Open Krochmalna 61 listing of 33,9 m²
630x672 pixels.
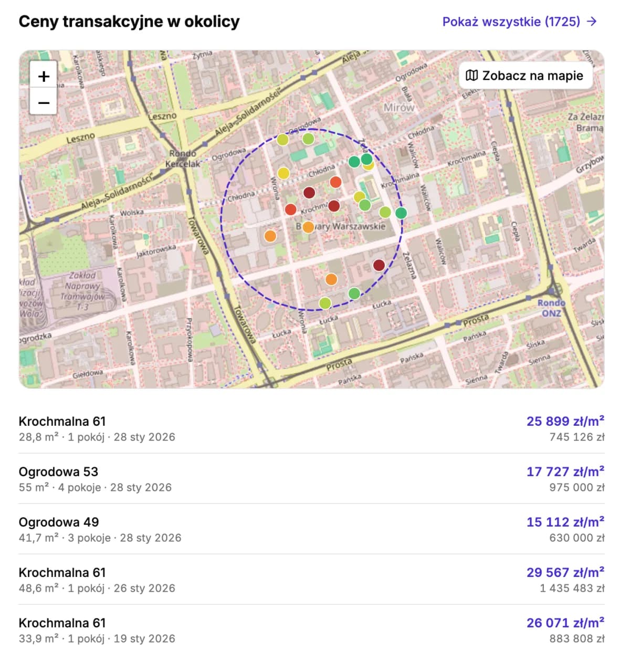coord(311,630)
